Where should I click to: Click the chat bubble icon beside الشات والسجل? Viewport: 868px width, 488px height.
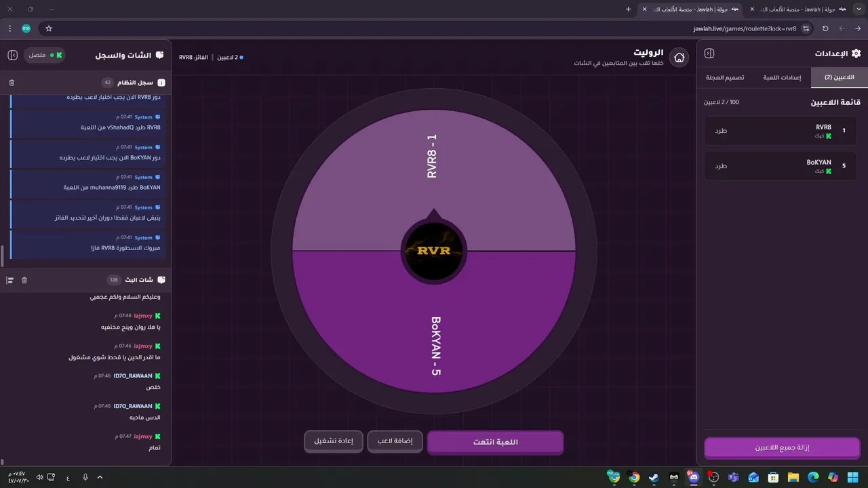tap(159, 55)
